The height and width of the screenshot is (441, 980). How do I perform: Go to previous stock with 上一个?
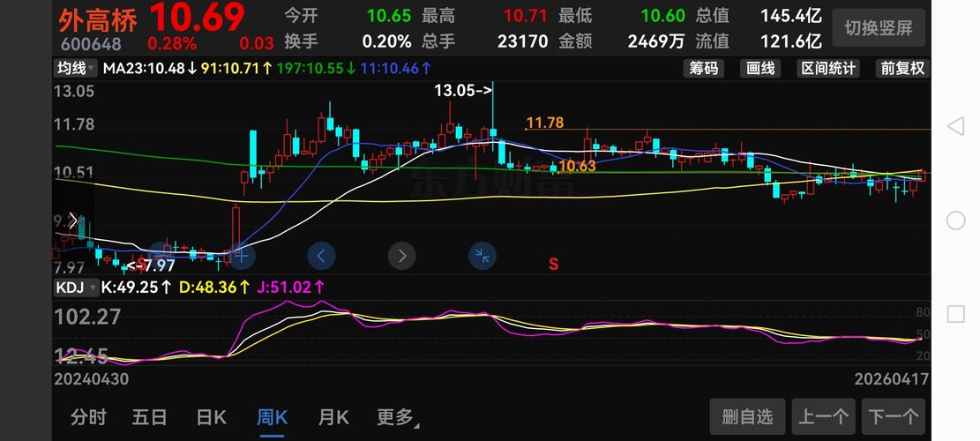tap(823, 416)
